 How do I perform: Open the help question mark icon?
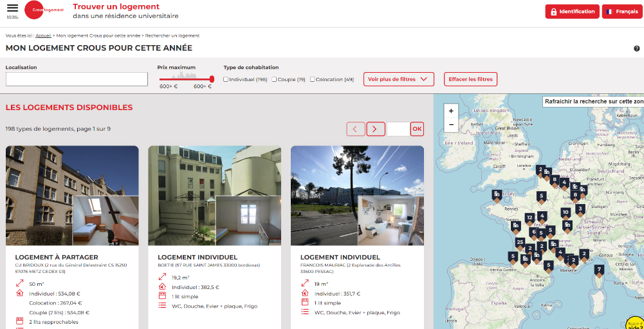(x=637, y=48)
